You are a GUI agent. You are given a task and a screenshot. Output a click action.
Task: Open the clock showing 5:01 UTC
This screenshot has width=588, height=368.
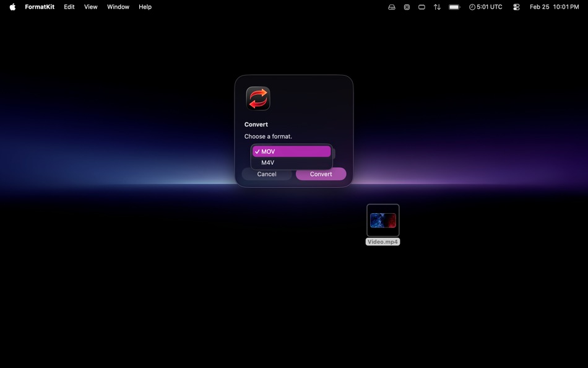486,7
